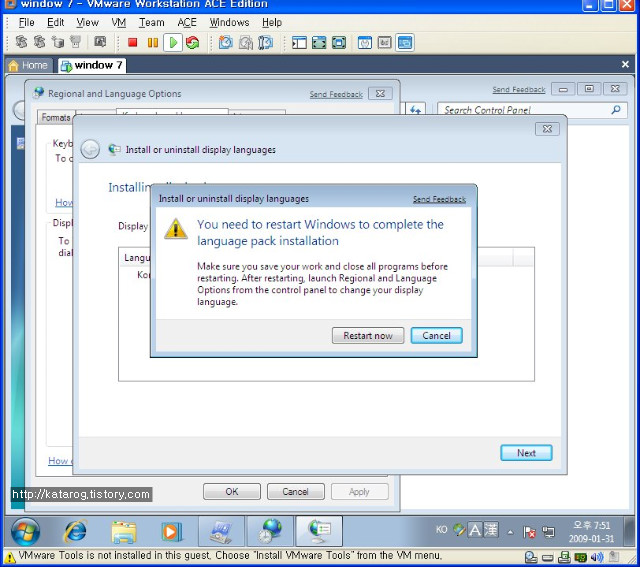Click the Hanja conversion button
The height and width of the screenshot is (567, 640).
[x=491, y=530]
